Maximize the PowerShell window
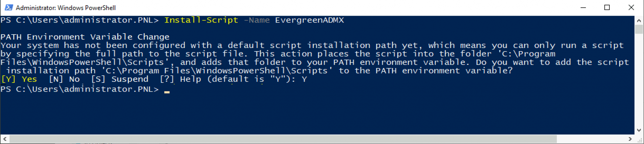The height and width of the screenshot is (144, 644). tap(607, 8)
